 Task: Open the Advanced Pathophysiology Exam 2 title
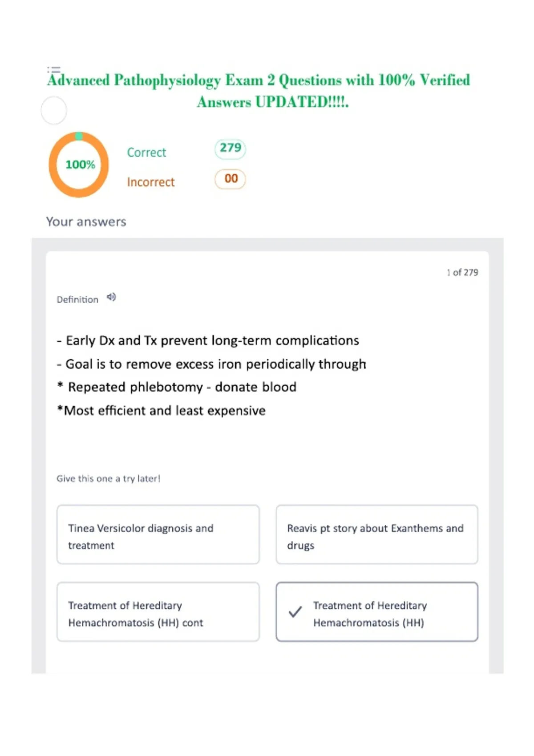pos(259,91)
